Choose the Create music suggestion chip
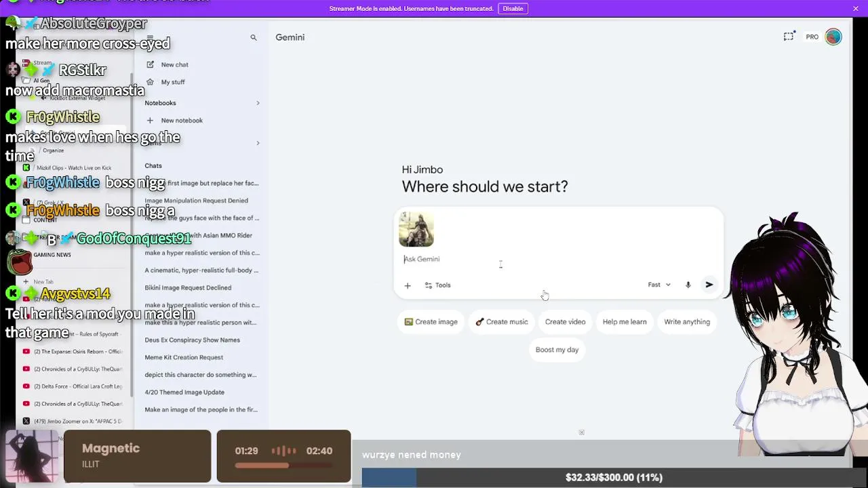This screenshot has height=488, width=868. [502, 322]
